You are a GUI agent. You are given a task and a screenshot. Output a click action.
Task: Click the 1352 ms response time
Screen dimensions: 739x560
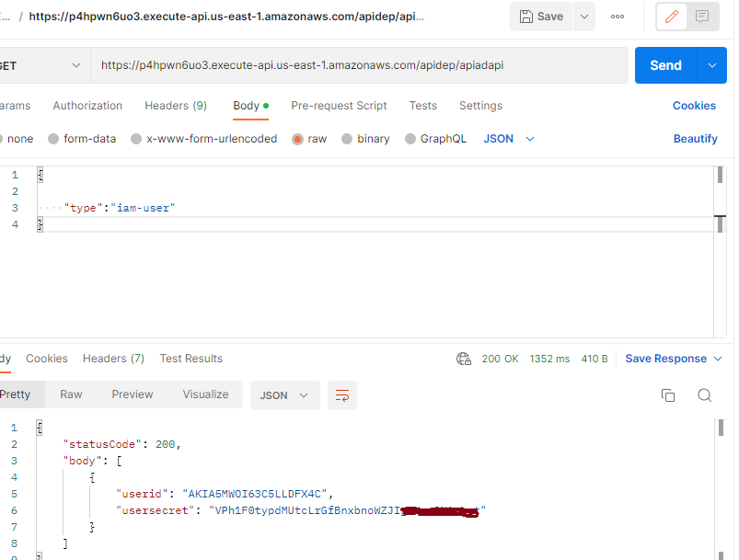[x=549, y=359]
